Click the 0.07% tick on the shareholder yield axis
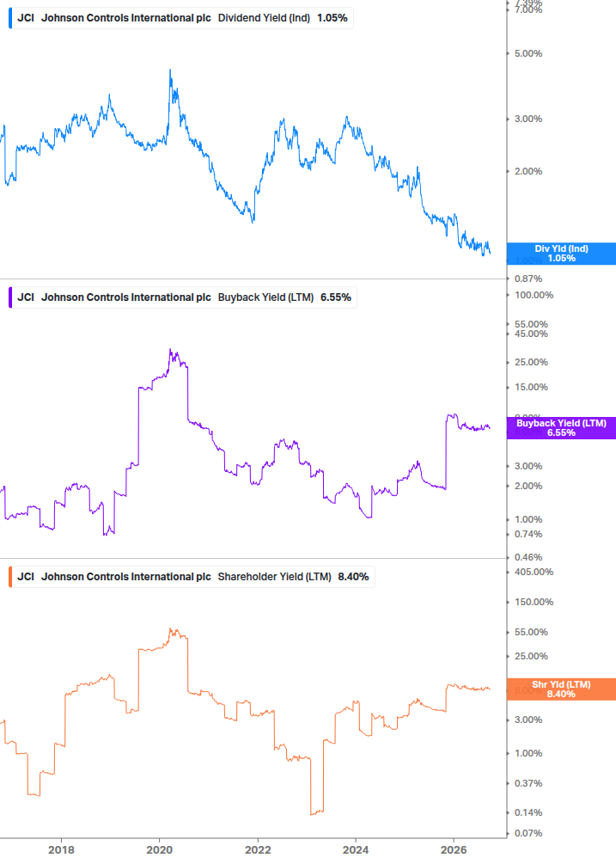The height and width of the screenshot is (864, 616). (x=528, y=834)
